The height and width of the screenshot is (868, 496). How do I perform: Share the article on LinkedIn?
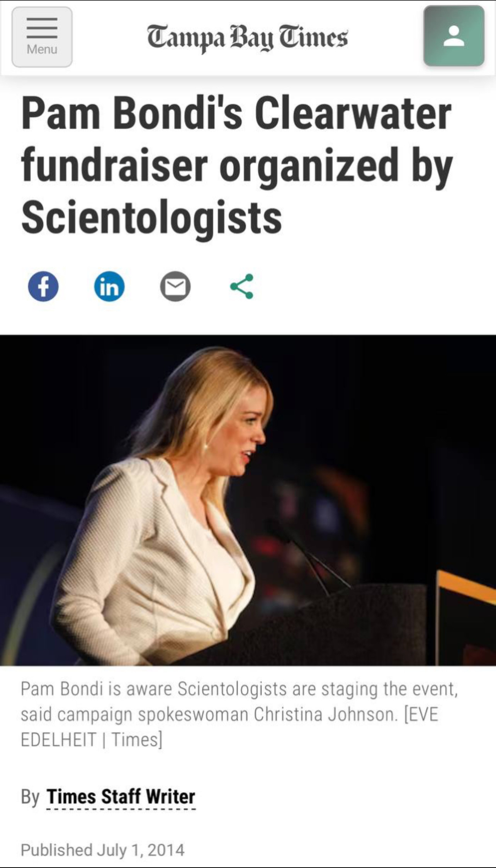point(109,286)
